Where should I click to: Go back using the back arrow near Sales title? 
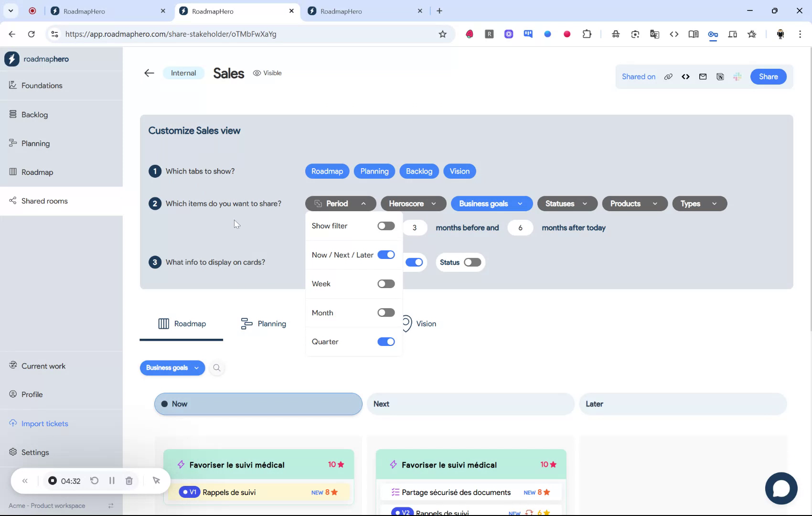149,73
